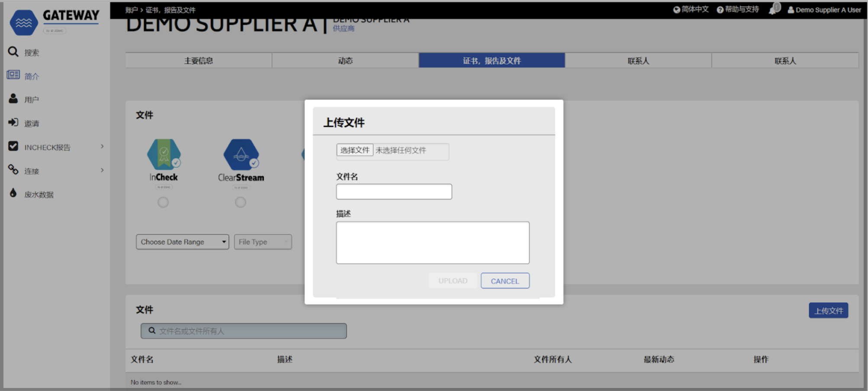868x391 pixels.
Task: Open the search icon in sidebar
Action: [x=13, y=52]
